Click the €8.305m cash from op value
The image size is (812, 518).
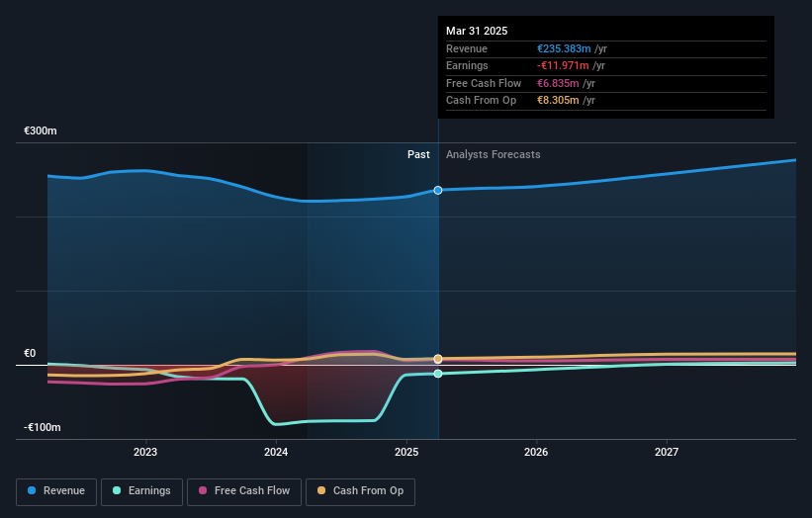pyautogui.click(x=558, y=101)
